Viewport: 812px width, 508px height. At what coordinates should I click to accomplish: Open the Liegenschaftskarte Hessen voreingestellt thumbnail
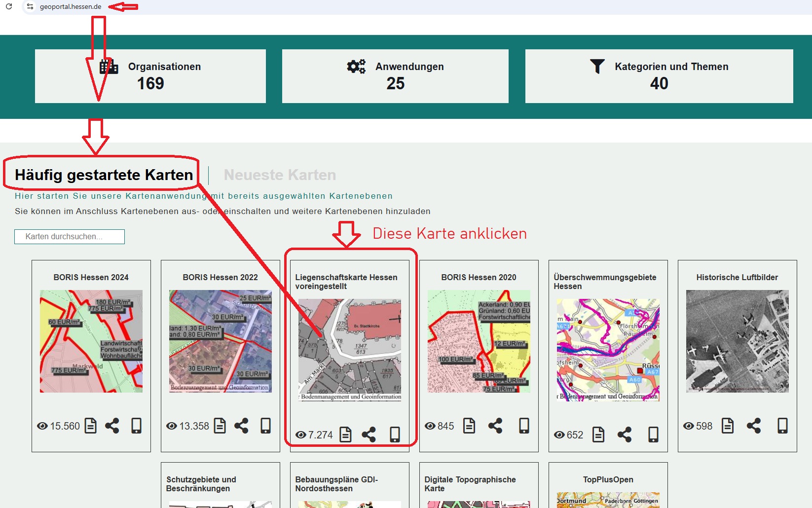(x=350, y=350)
